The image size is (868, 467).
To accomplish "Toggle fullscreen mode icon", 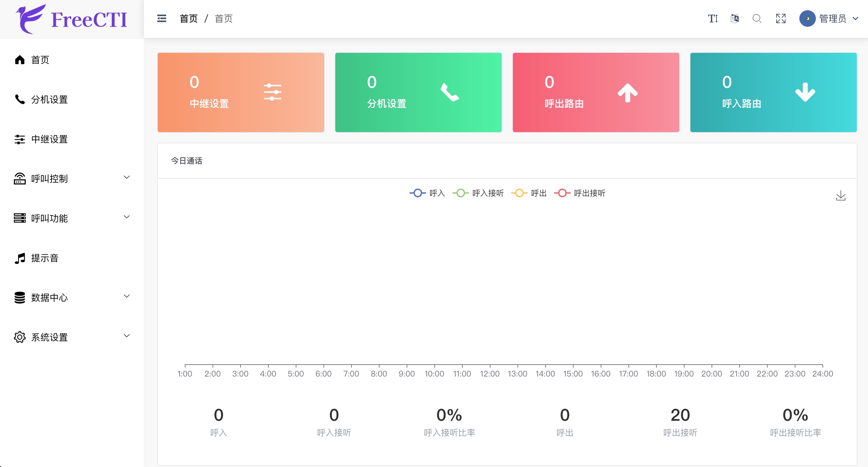I will (781, 18).
